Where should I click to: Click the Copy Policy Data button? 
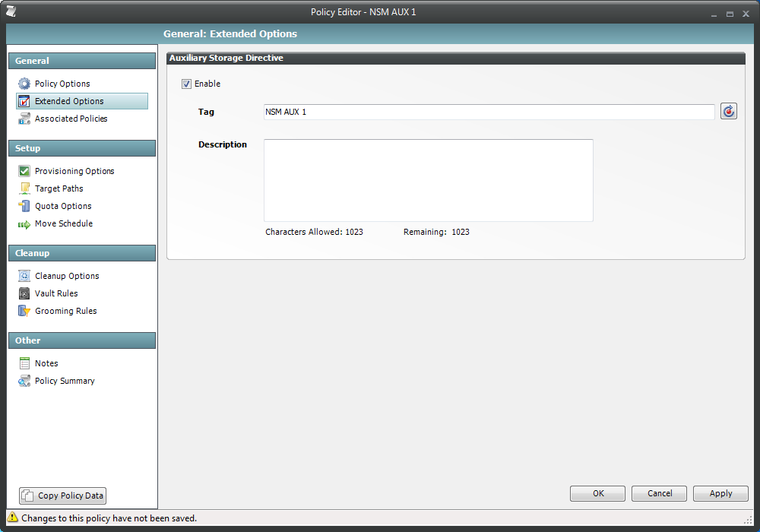(x=62, y=496)
